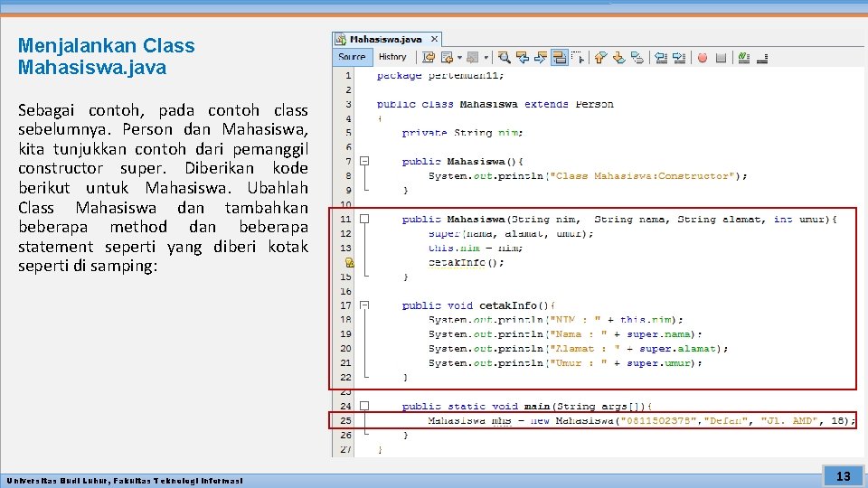The image size is (868, 488).
Task: Click the lightbulb hint icon at cetakInfo call
Action: coord(349,262)
